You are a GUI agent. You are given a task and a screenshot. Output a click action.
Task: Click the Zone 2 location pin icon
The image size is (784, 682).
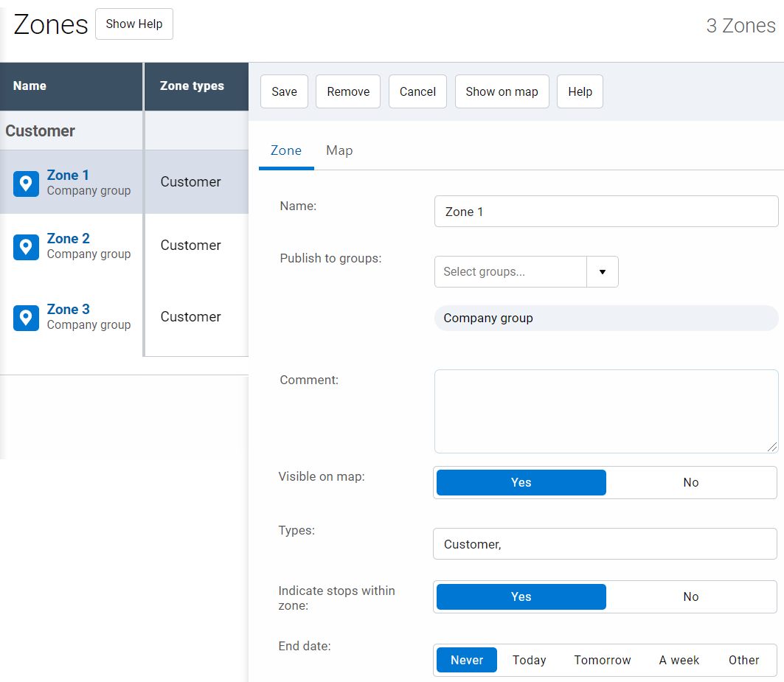tap(26, 247)
